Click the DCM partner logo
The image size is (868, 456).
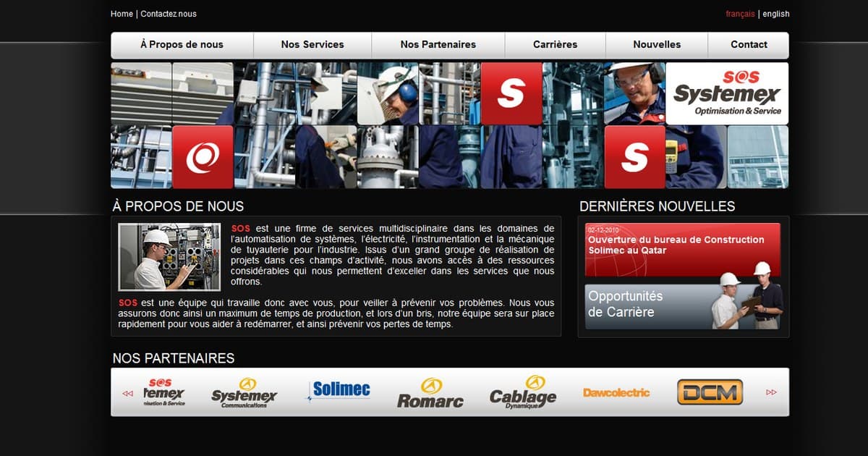[x=710, y=392]
